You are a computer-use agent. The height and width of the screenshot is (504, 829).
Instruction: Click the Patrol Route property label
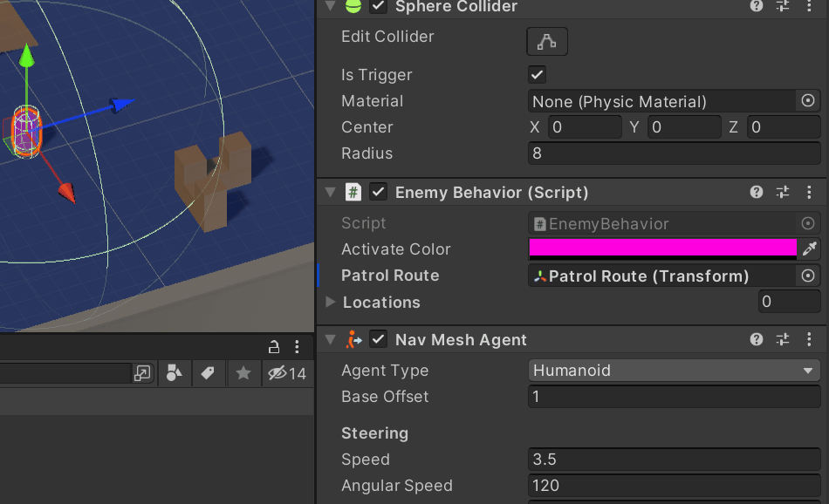pos(390,276)
